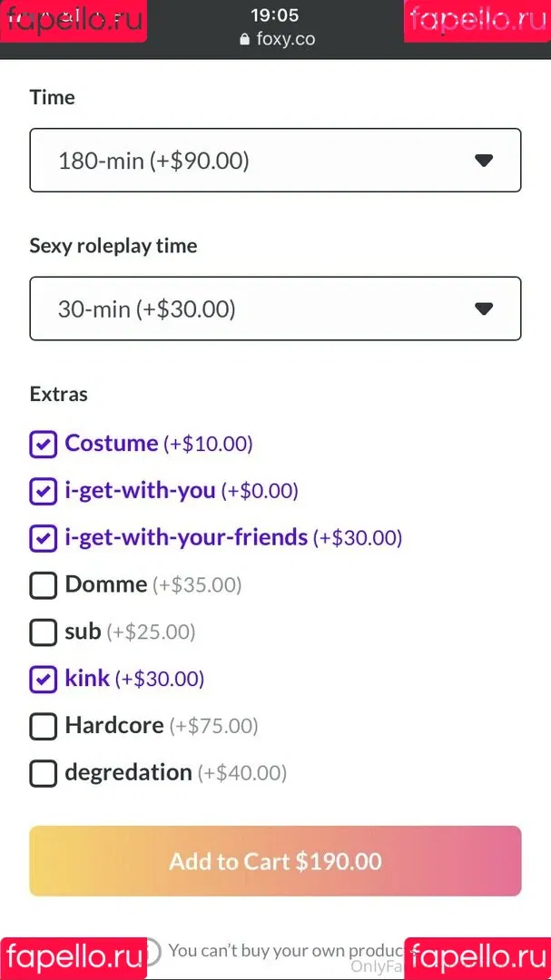Image resolution: width=551 pixels, height=980 pixels.
Task: Click the lock icon beside foxy.co
Action: (244, 39)
